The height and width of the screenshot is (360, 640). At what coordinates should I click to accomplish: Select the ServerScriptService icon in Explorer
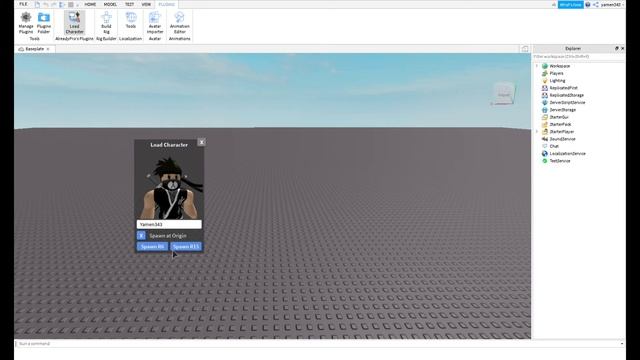[544, 102]
